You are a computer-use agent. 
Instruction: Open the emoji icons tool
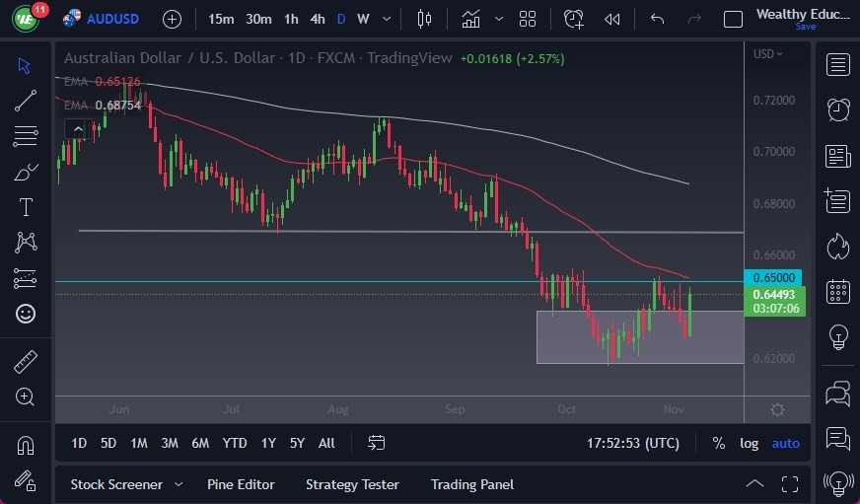(26, 314)
